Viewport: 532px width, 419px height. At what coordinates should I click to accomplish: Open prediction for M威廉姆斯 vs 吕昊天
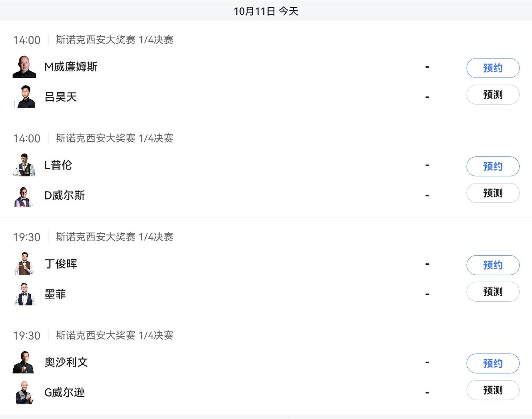point(492,95)
